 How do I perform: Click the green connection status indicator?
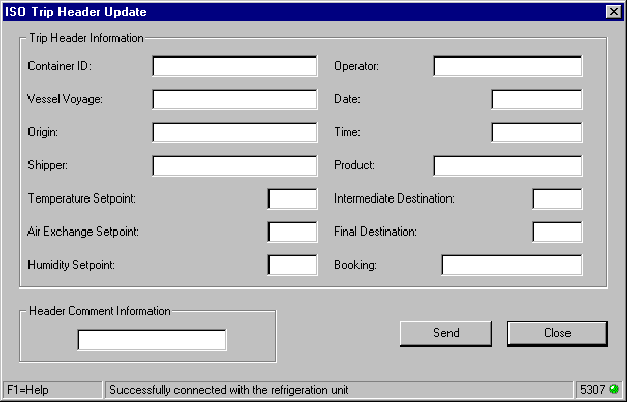coord(613,389)
